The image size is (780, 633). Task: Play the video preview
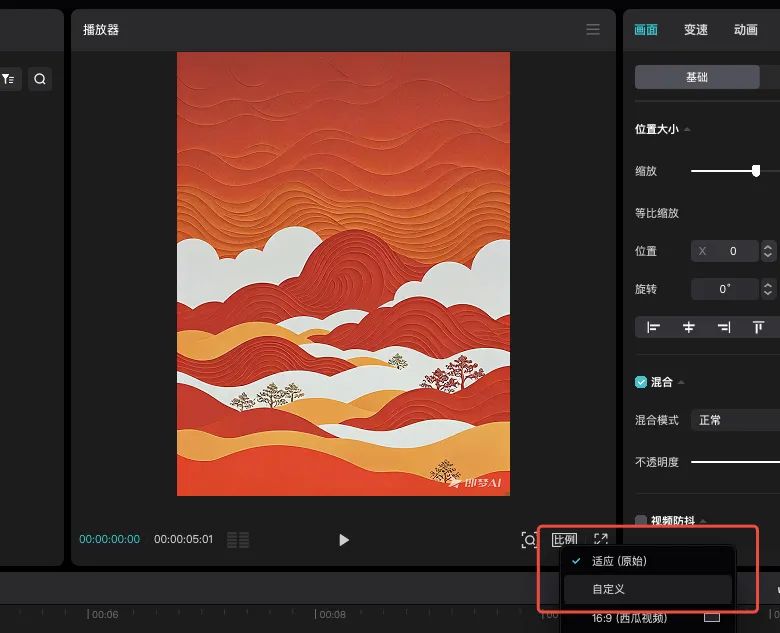[344, 540]
